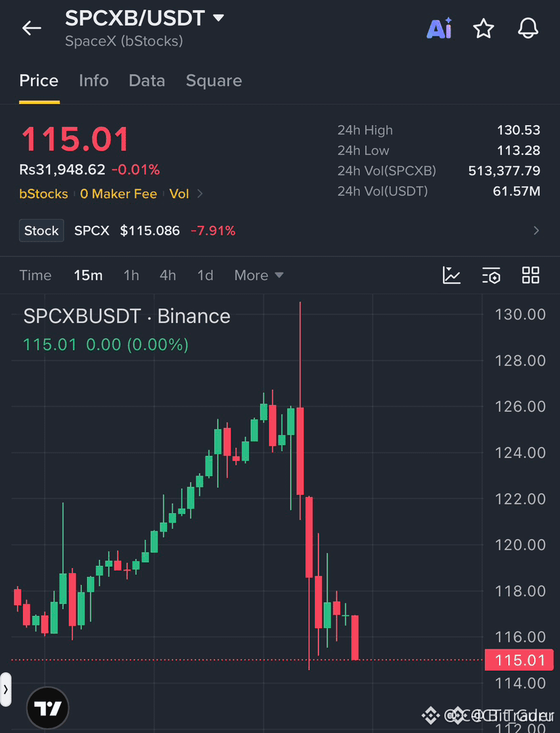560x733 pixels.
Task: Tap the chart legend 115.01 0.00 (0.00%)
Action: pyautogui.click(x=106, y=345)
